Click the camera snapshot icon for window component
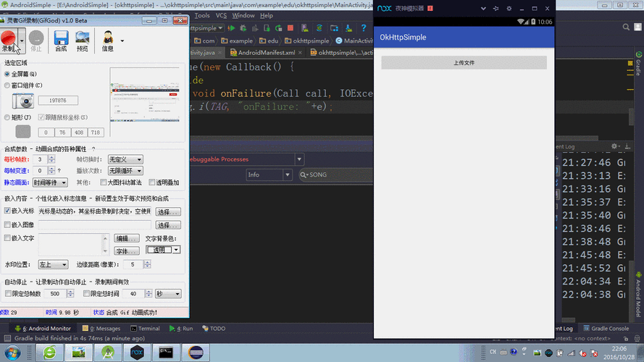 (x=23, y=101)
